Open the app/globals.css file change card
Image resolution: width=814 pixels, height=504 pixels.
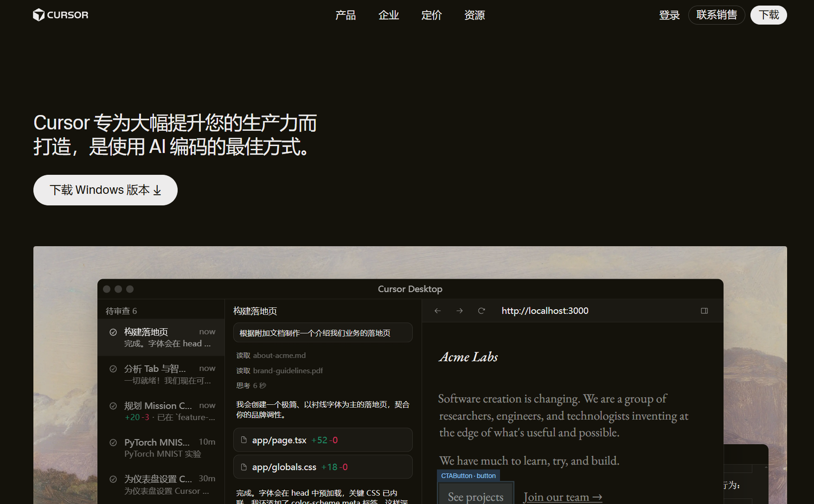coord(323,467)
